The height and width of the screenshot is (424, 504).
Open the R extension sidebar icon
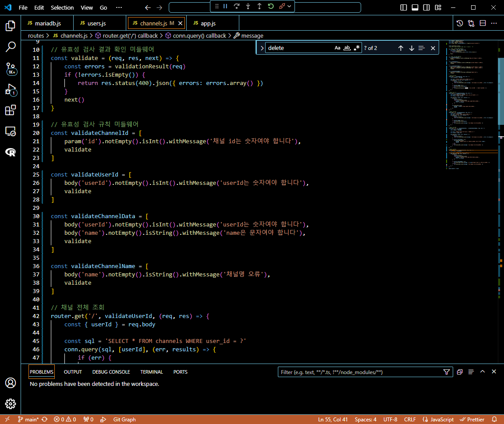coord(10,152)
